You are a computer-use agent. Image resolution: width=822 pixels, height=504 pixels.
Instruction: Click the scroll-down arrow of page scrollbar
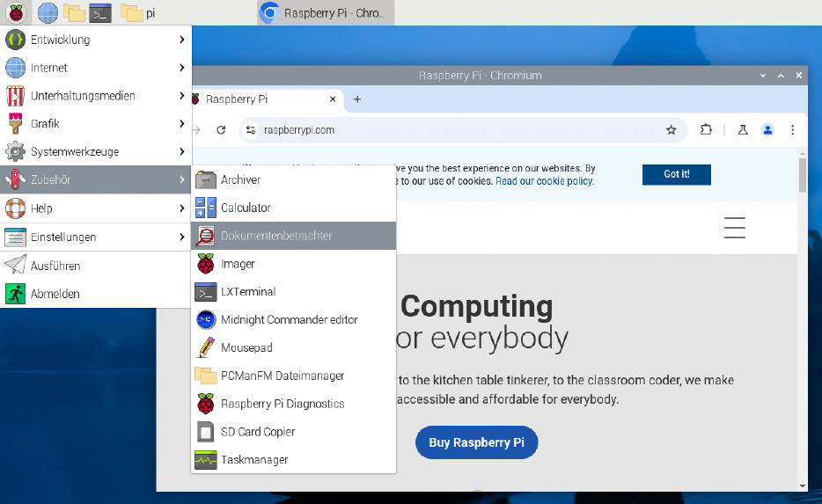pyautogui.click(x=803, y=486)
